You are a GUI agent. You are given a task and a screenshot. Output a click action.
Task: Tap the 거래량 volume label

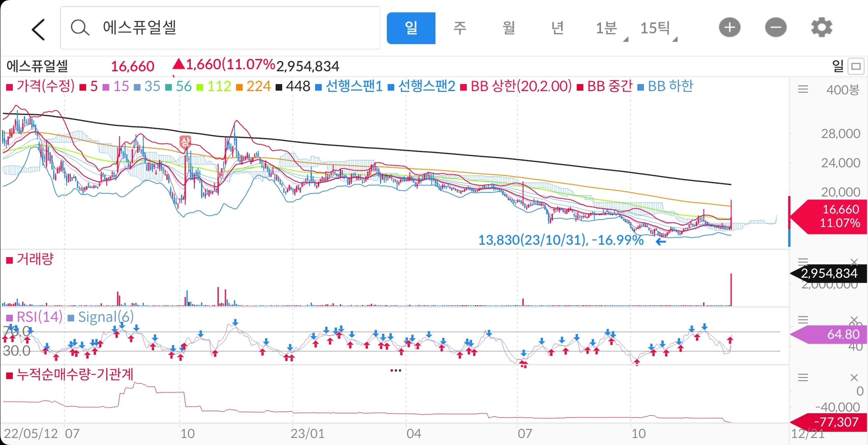point(30,259)
